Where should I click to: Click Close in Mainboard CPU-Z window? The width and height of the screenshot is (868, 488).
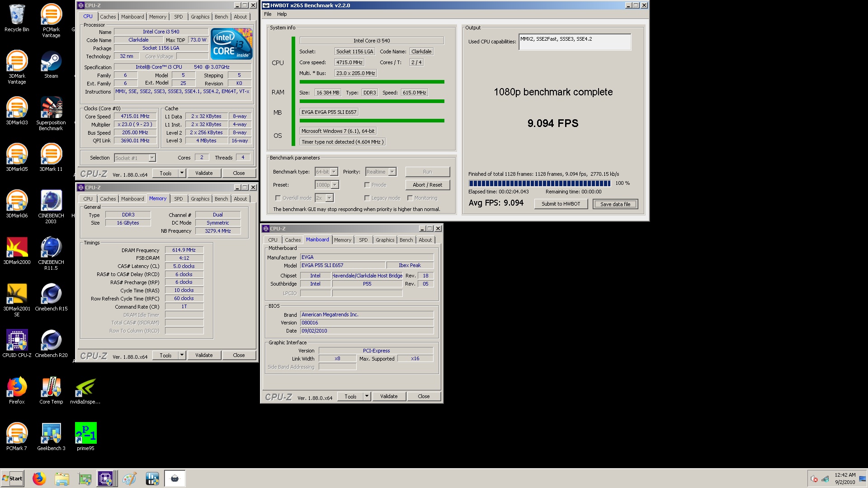pos(424,396)
